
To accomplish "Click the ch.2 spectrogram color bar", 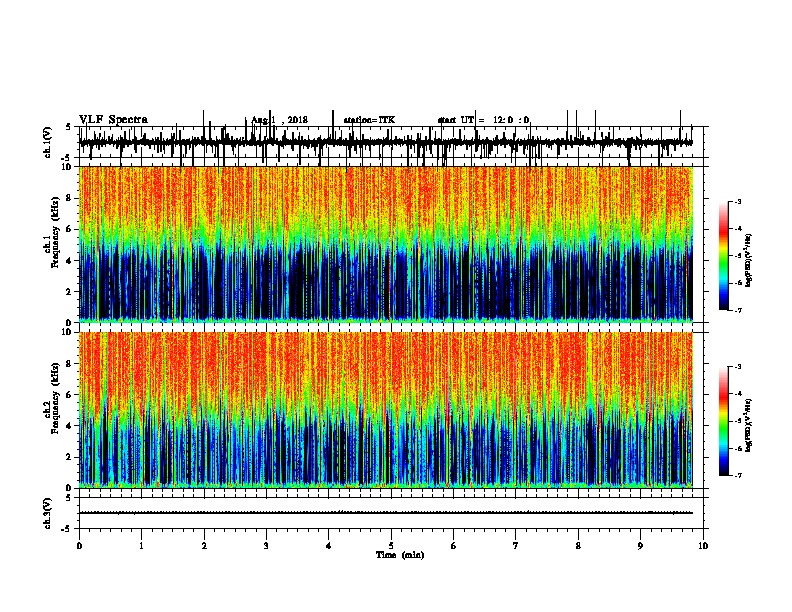I will pyautogui.click(x=724, y=421).
